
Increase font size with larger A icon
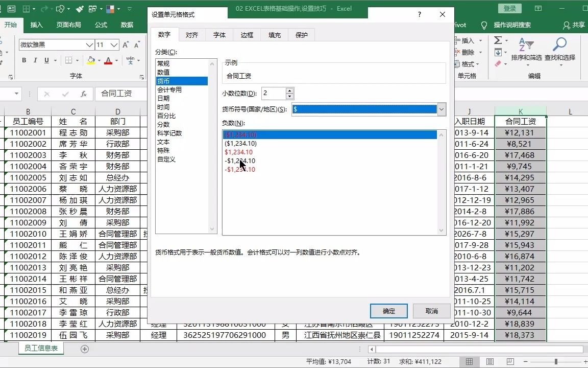[x=126, y=45]
